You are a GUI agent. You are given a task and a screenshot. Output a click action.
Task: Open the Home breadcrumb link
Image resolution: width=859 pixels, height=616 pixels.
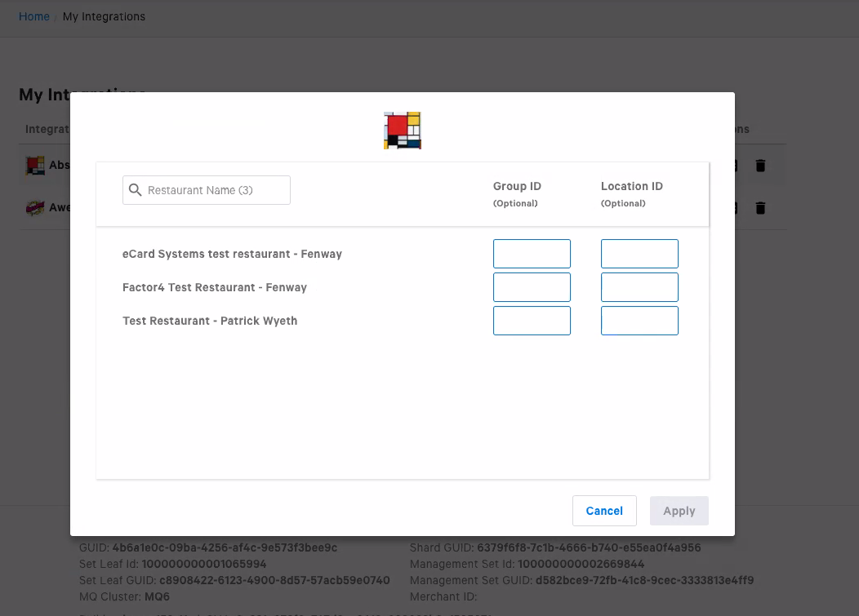click(33, 16)
